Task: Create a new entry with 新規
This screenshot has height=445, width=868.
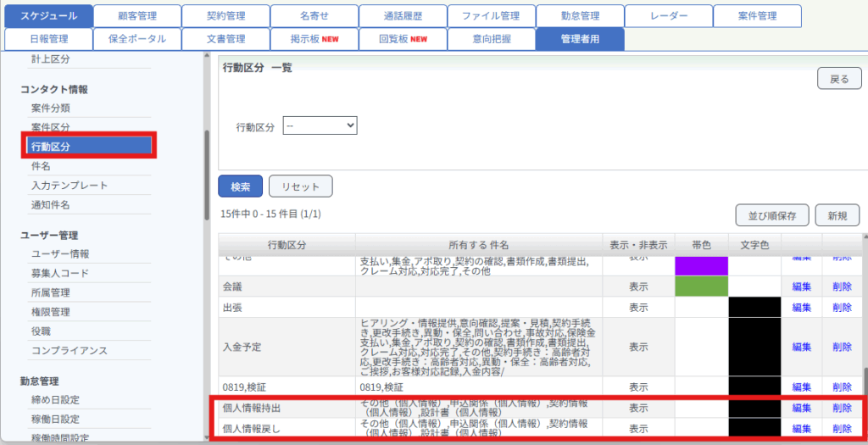Action: pos(837,215)
